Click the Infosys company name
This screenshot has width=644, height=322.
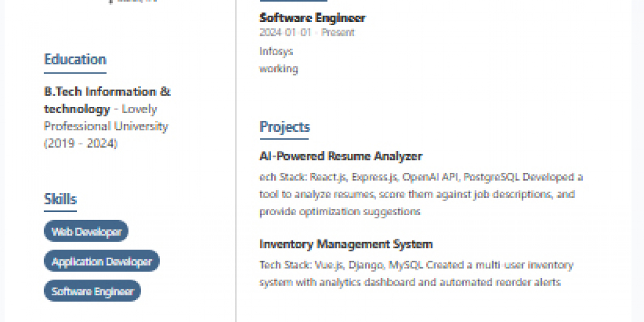point(276,52)
